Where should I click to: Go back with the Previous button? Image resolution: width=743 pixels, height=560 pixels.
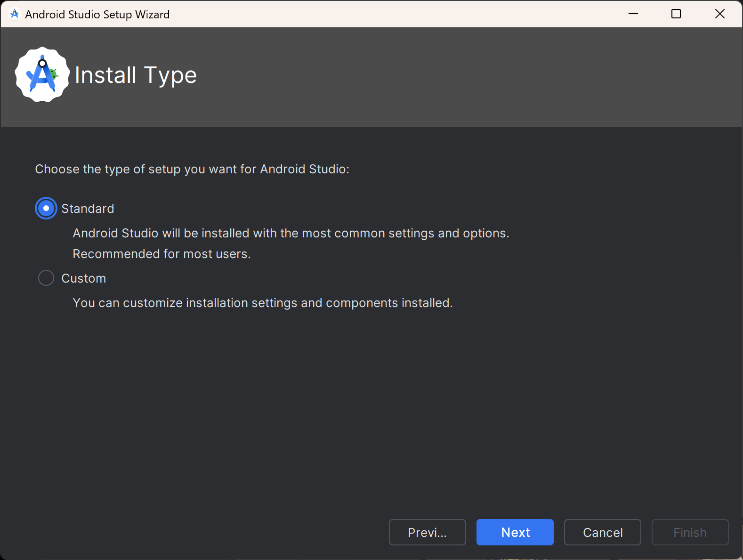click(427, 532)
